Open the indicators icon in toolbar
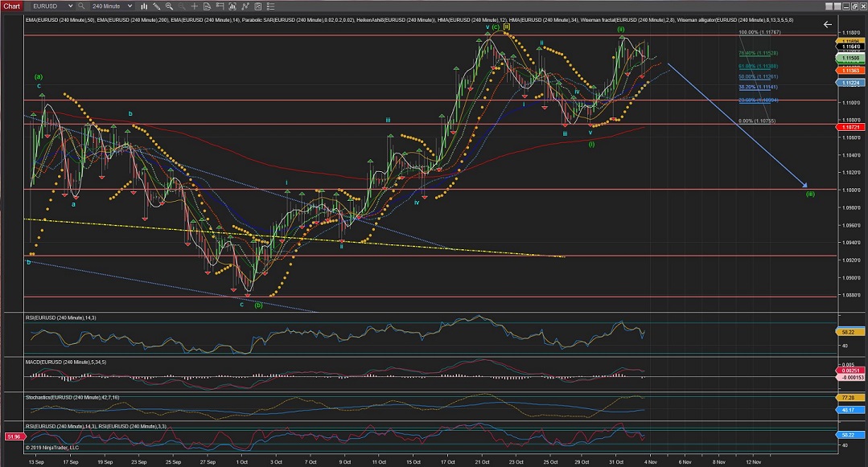The height and width of the screenshot is (467, 868). pyautogui.click(x=232, y=6)
